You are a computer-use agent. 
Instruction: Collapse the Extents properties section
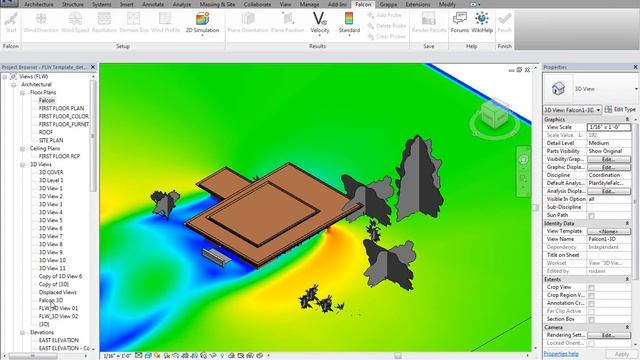coord(627,279)
